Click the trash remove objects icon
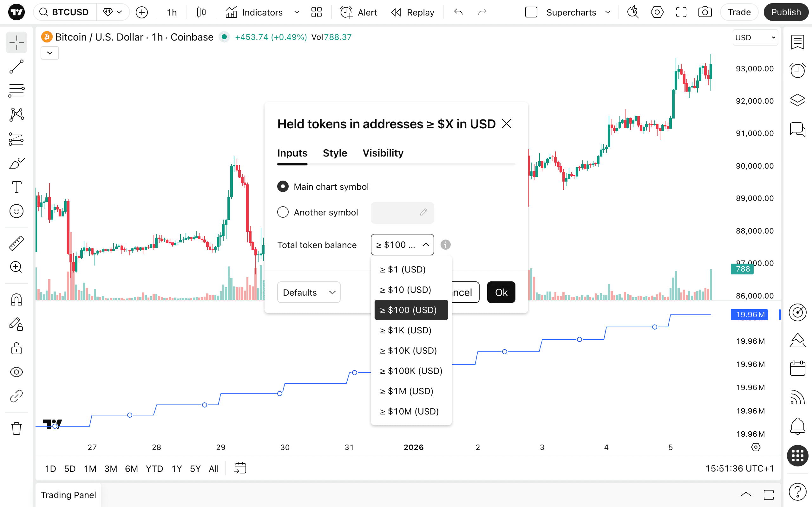The height and width of the screenshot is (507, 812). coord(16,428)
